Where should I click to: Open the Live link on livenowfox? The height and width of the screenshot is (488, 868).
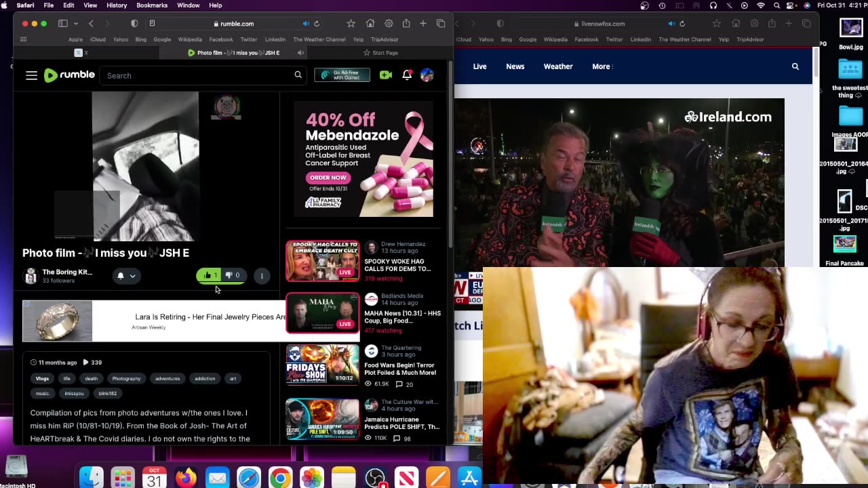tap(480, 66)
